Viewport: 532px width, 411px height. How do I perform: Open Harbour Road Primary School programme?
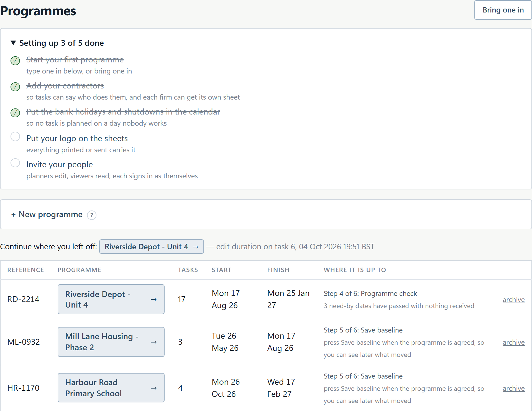(x=111, y=388)
